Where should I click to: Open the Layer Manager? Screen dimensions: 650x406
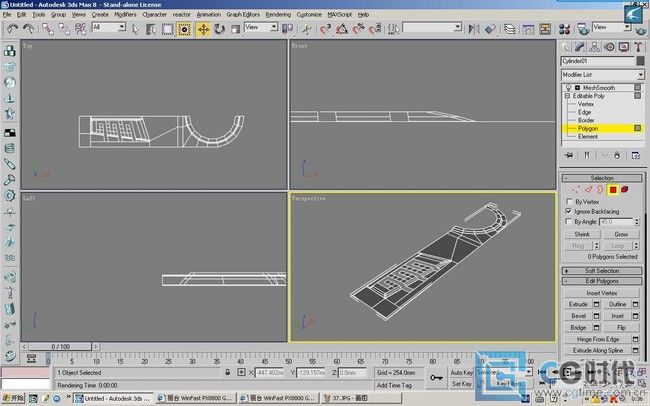(x=509, y=29)
